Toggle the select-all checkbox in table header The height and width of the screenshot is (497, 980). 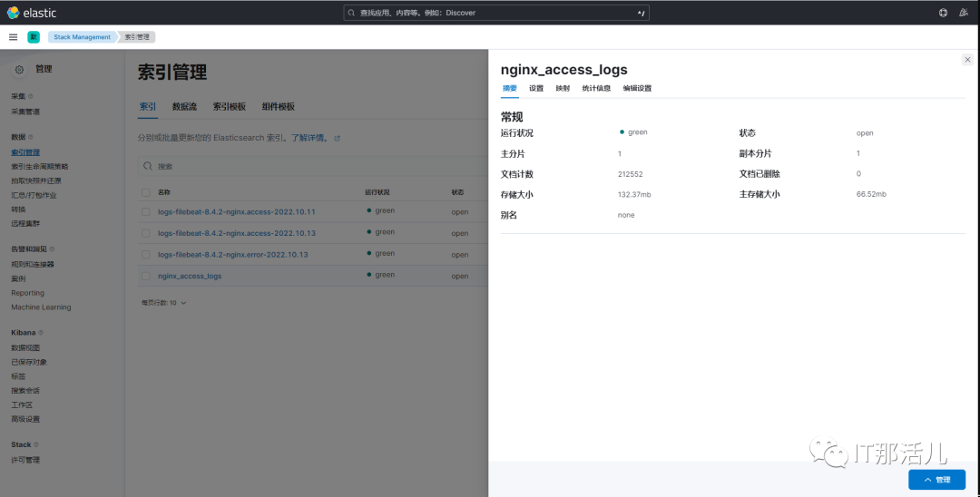point(145,192)
